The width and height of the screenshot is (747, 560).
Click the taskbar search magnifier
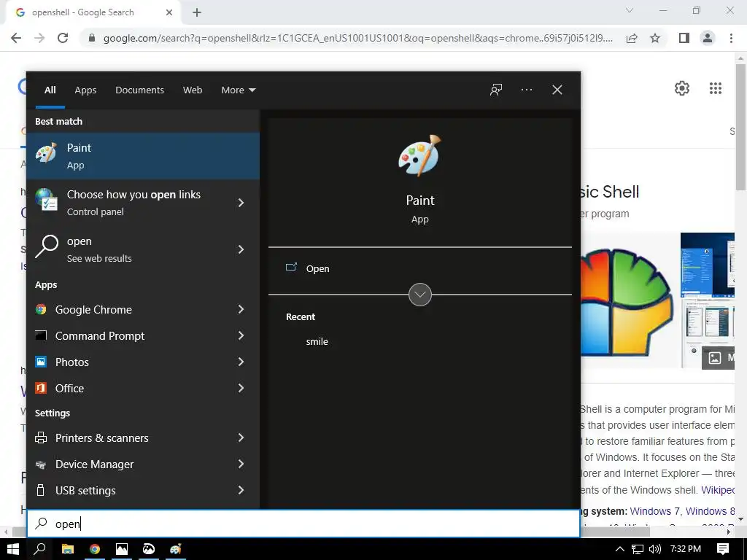click(x=39, y=549)
